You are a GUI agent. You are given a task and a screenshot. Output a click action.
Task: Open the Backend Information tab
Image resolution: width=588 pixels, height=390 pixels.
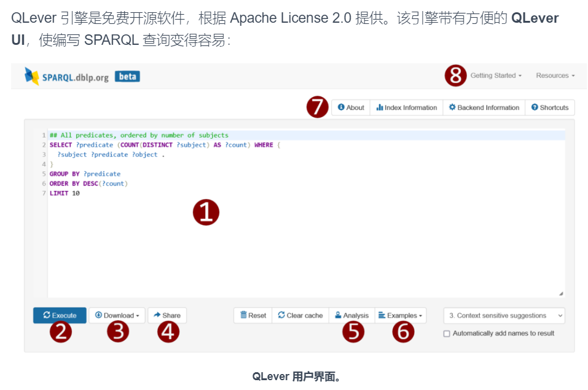(x=484, y=107)
